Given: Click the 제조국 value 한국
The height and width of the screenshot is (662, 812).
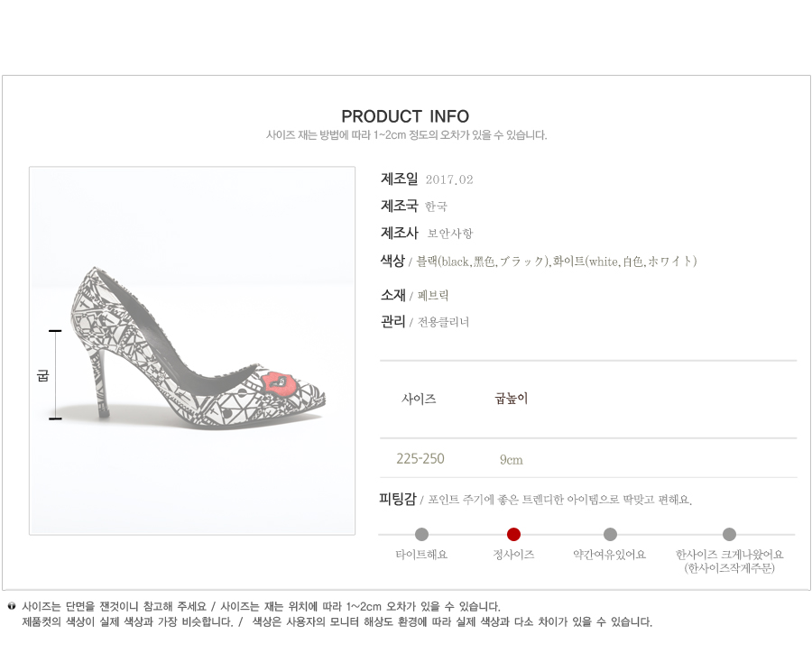Looking at the screenshot, I should [437, 207].
